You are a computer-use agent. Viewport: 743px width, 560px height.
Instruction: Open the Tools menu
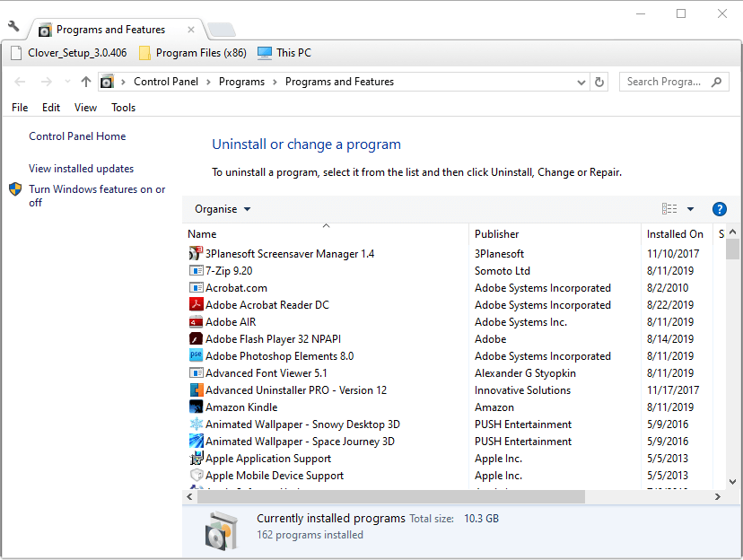(123, 107)
